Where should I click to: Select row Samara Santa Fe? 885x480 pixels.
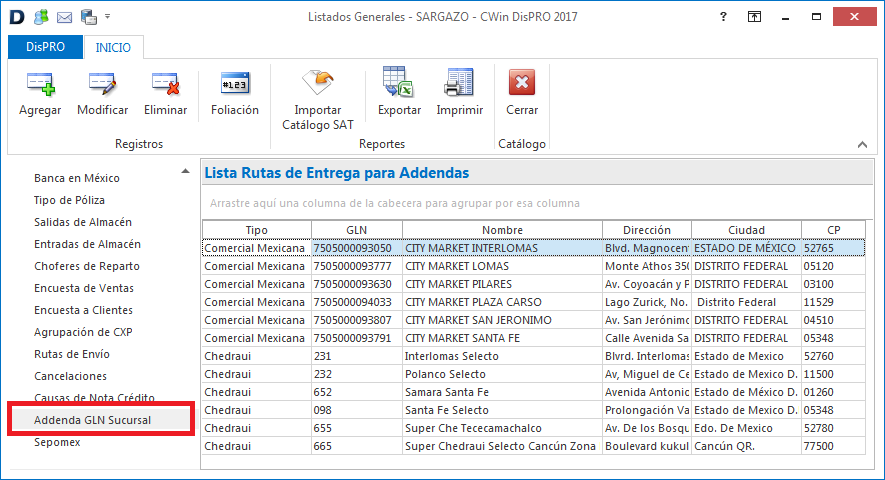coord(533,392)
